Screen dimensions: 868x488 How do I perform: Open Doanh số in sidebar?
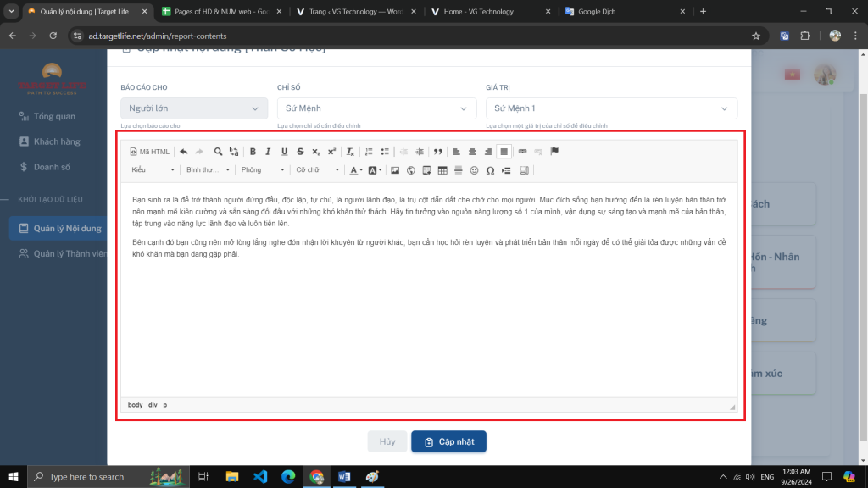coord(52,167)
